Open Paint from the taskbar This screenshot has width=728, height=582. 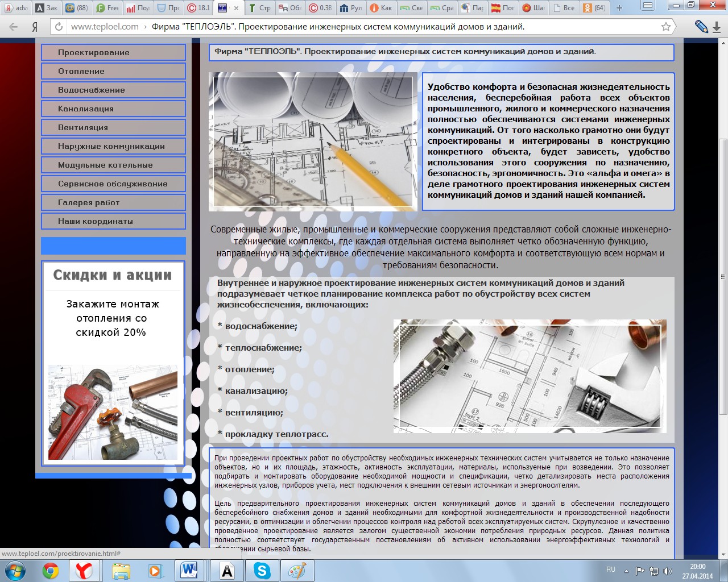(297, 571)
